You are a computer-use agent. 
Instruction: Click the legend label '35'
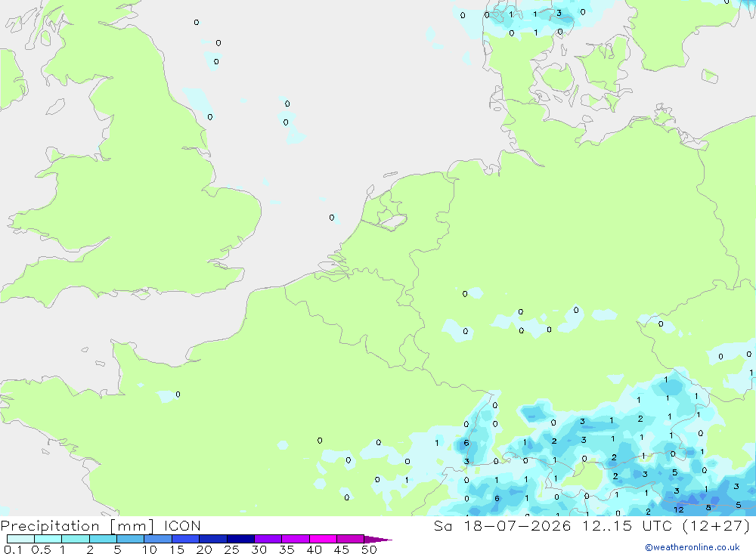(x=287, y=549)
